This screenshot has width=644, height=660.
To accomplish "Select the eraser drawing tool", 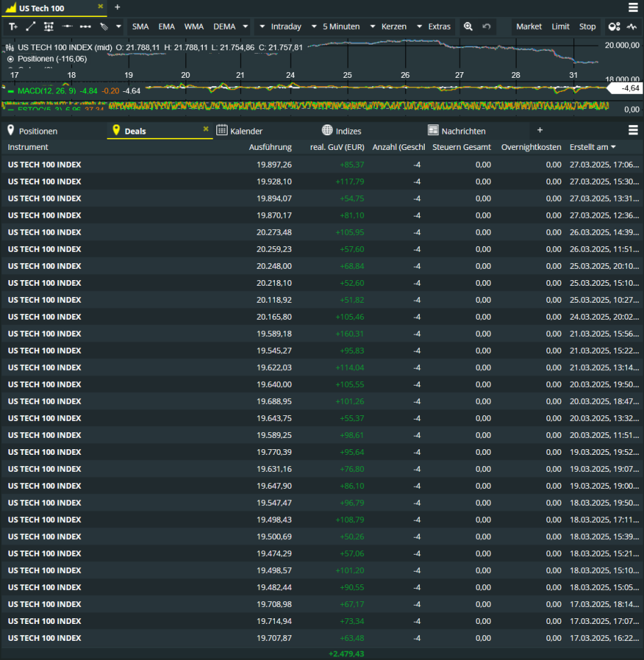I will point(104,26).
